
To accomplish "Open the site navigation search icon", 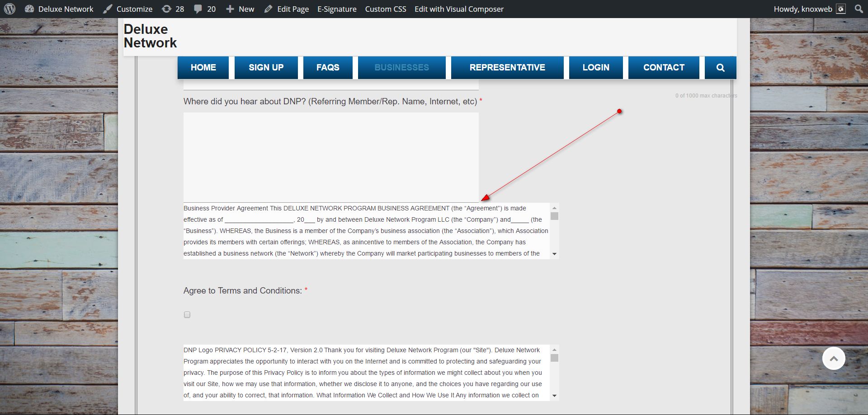I will [721, 68].
